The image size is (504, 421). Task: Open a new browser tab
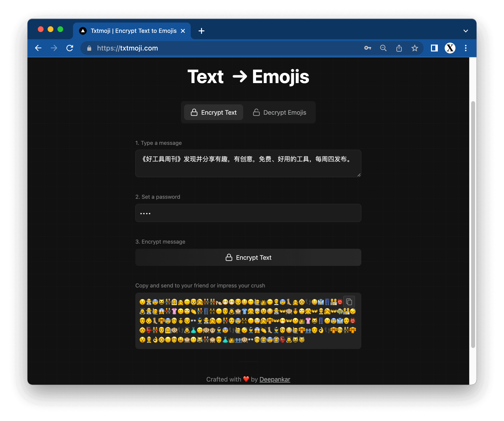click(x=202, y=31)
